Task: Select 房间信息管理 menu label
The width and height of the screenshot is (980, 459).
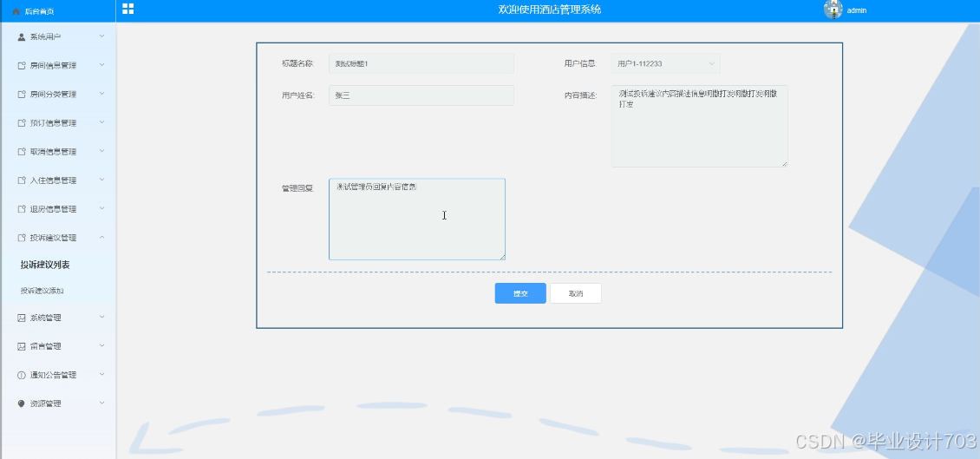Action: [53, 66]
